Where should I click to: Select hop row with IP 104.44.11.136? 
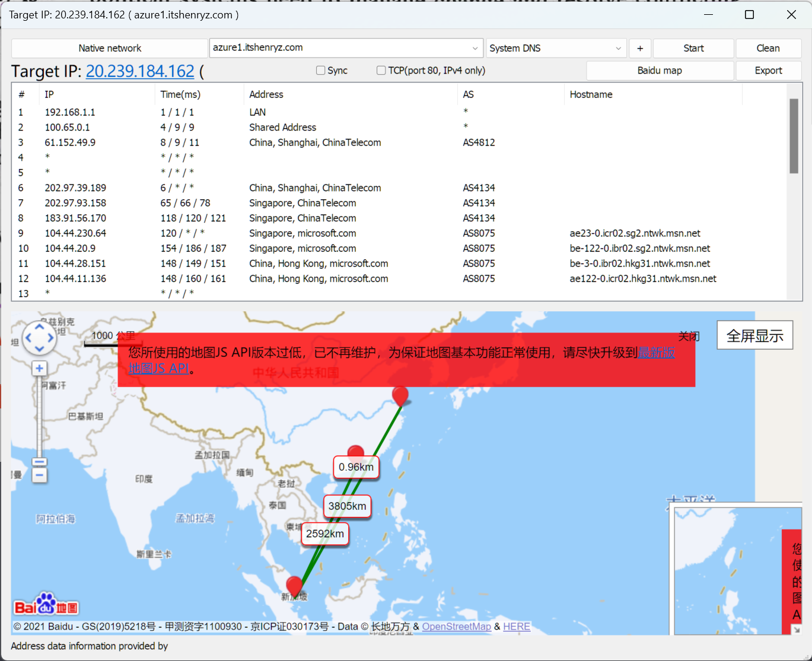pos(399,279)
